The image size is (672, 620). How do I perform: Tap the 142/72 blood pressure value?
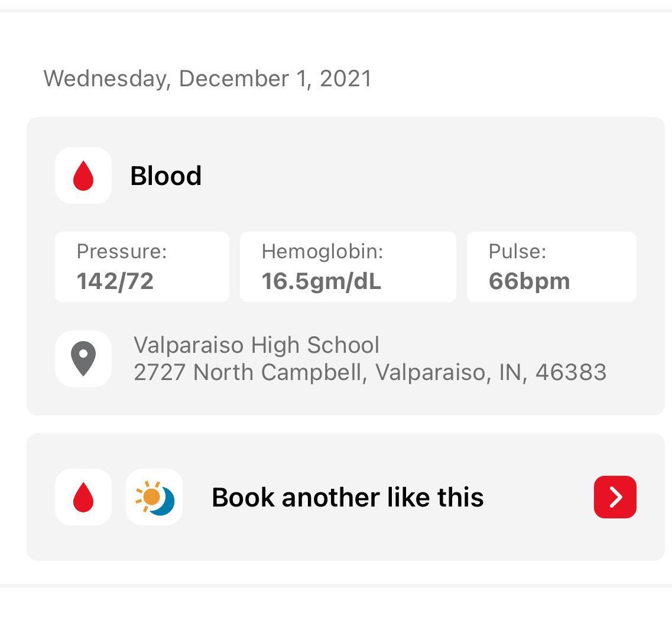click(x=115, y=281)
